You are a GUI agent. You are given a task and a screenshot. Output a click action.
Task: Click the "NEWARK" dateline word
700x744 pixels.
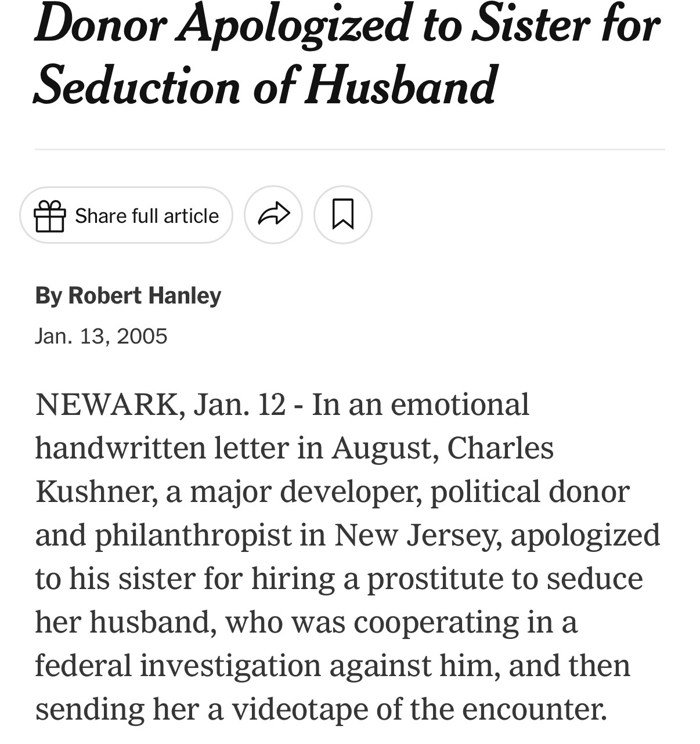pyautogui.click(x=107, y=404)
